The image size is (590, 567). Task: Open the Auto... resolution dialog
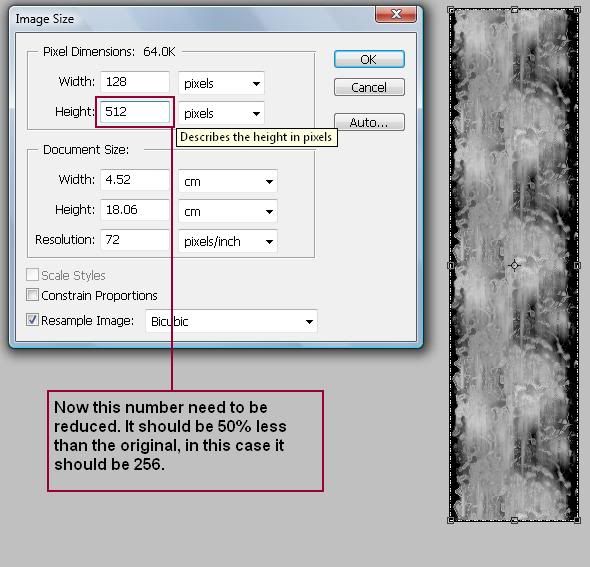pyautogui.click(x=369, y=122)
